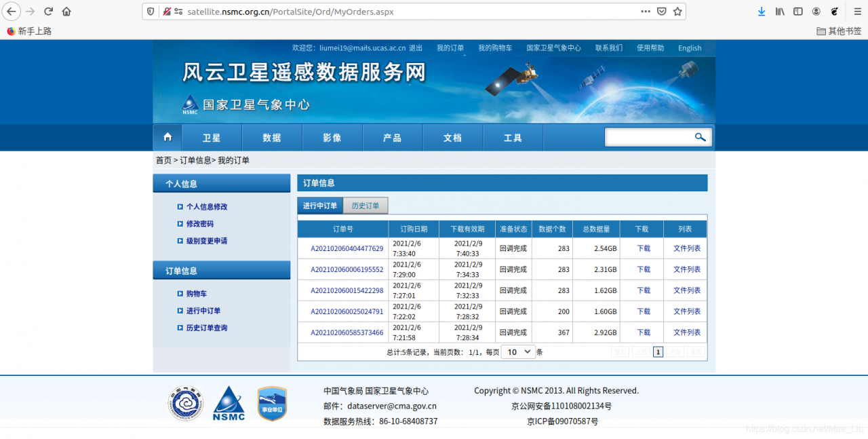Click the page 1 pagination button
This screenshot has height=439, width=868.
658,352
